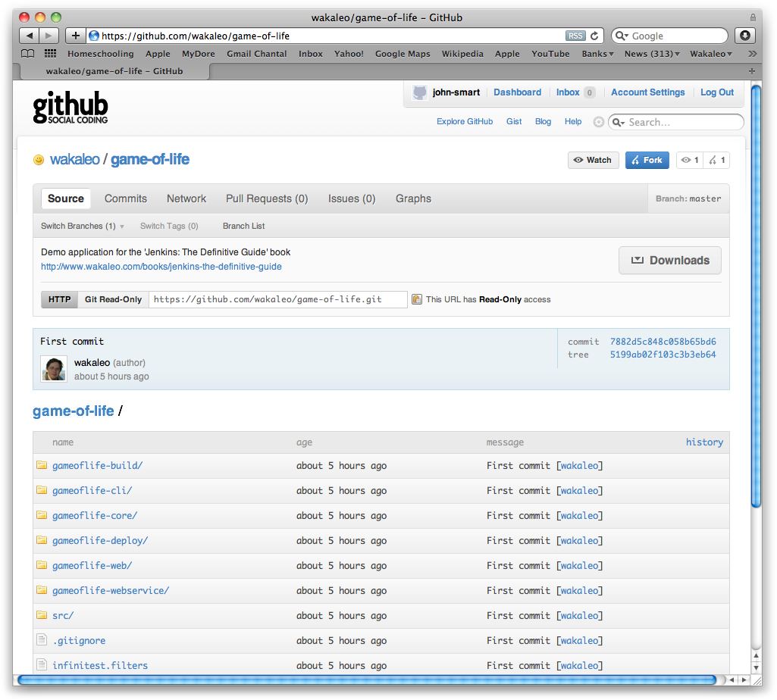777x700 pixels.
Task: Expand the Switch Tags dropdown
Action: [169, 226]
